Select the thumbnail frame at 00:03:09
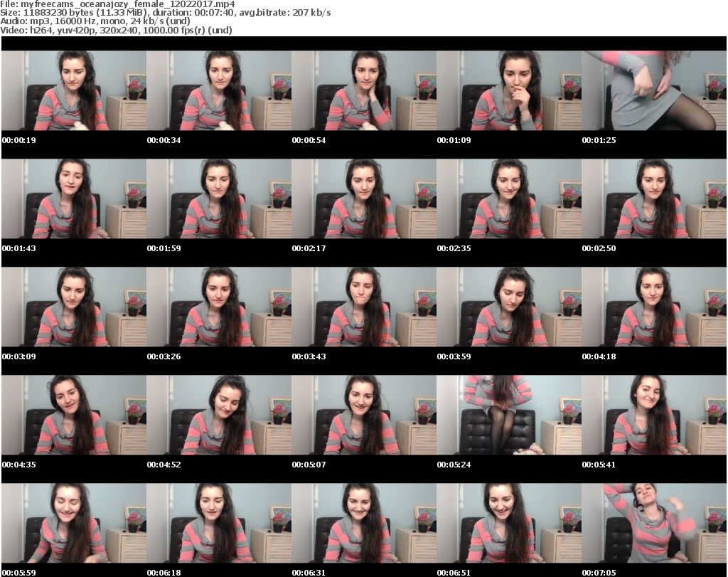Screen dimensions: 728x577 point(74,307)
